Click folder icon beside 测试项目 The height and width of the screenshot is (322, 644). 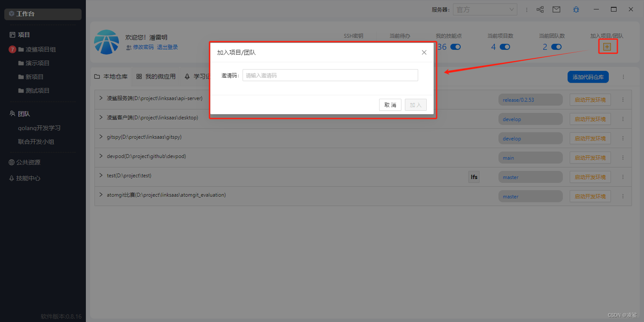point(21,91)
